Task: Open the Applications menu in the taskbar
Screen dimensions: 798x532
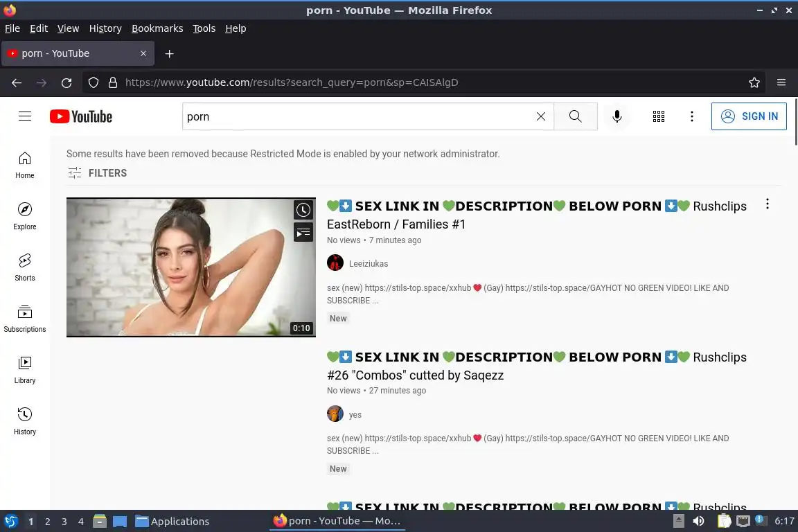Action: (x=172, y=522)
